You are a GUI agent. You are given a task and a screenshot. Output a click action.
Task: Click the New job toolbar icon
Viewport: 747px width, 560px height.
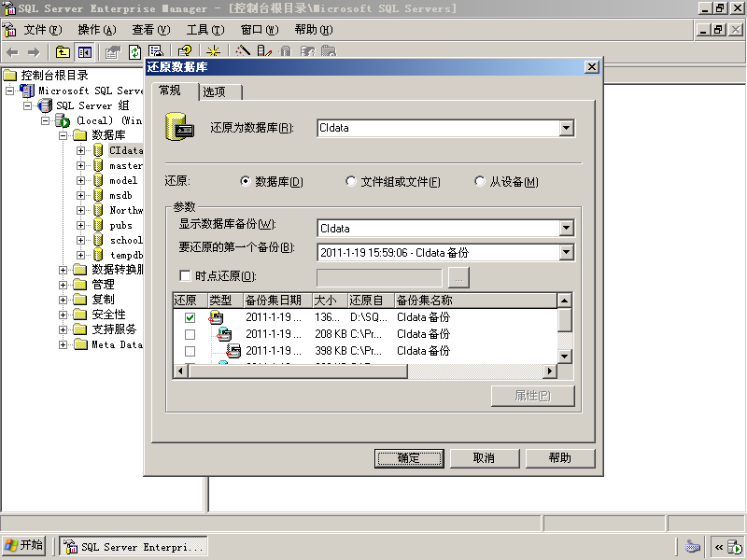329,51
